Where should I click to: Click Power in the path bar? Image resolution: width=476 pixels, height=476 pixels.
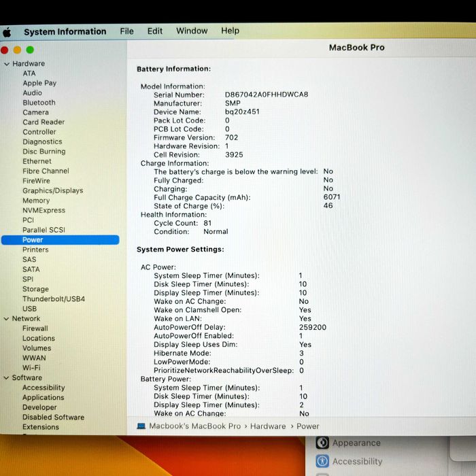pyautogui.click(x=307, y=426)
